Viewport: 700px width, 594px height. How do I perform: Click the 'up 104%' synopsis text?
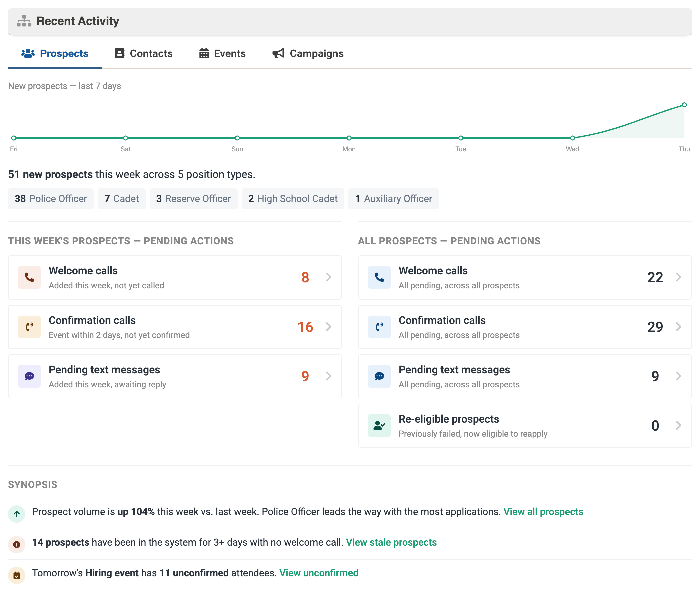point(136,512)
